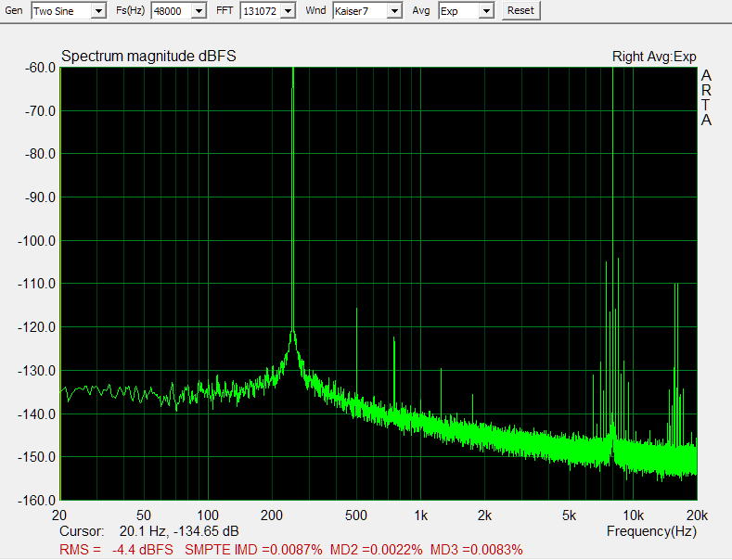Click the 'Frequency(Hz)' axis label

point(651,531)
